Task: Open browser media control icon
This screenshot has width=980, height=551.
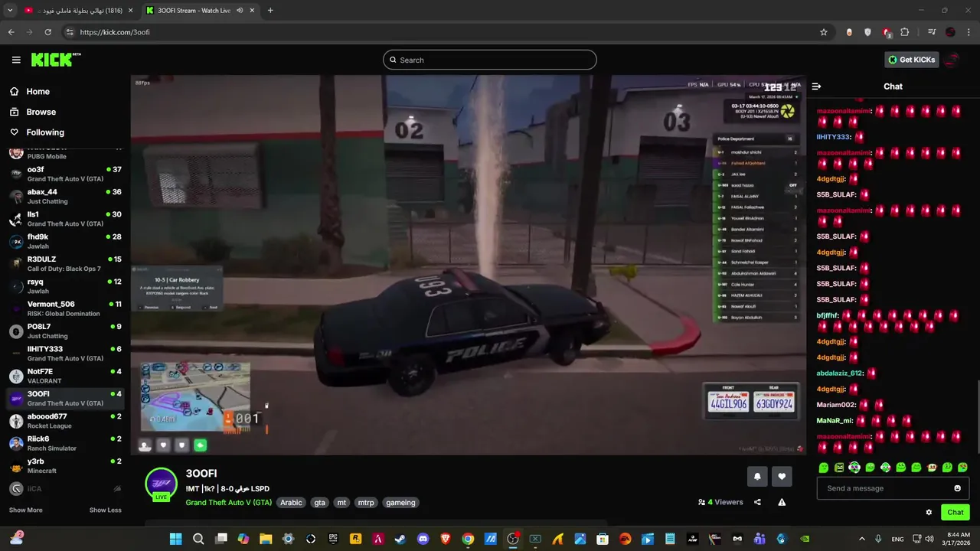Action: [x=932, y=32]
